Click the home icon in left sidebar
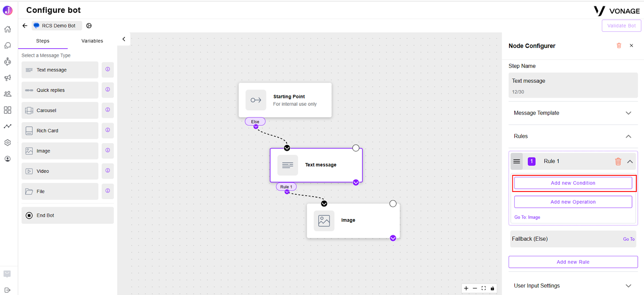Viewport: 644px width, 295px height. click(8, 29)
